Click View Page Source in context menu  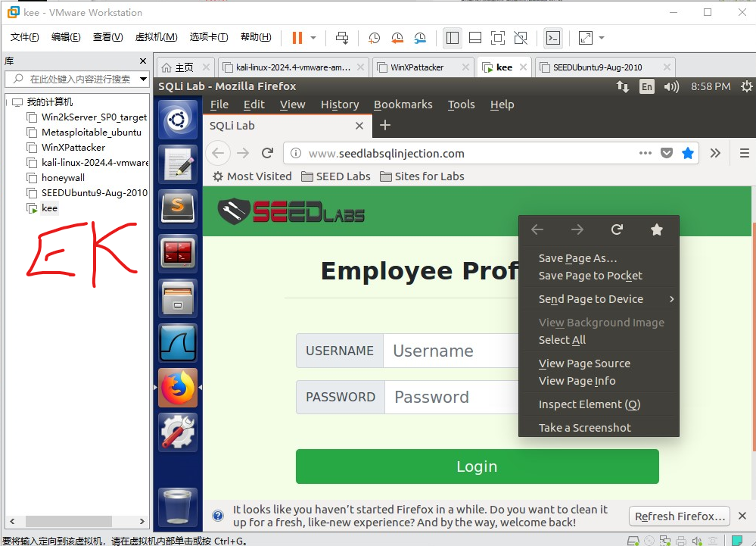coord(584,363)
